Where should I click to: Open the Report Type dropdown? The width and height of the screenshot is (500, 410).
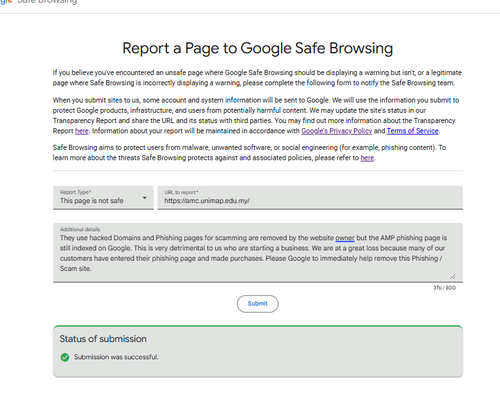pos(103,198)
